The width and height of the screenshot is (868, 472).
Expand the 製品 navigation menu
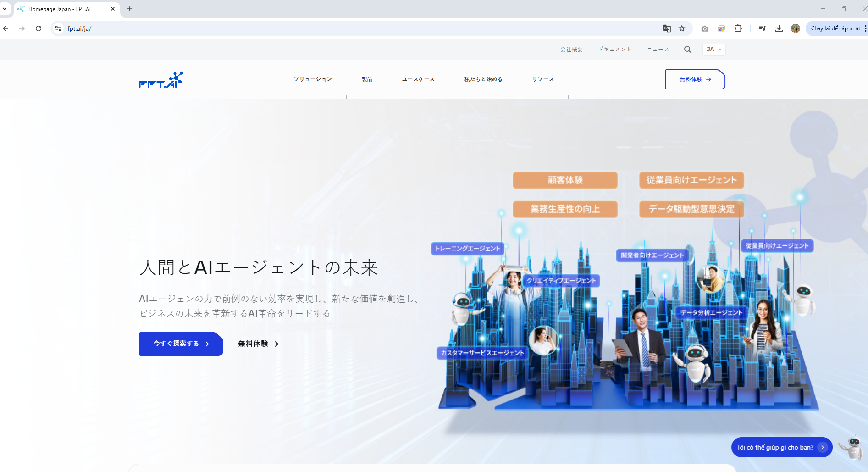click(x=367, y=79)
